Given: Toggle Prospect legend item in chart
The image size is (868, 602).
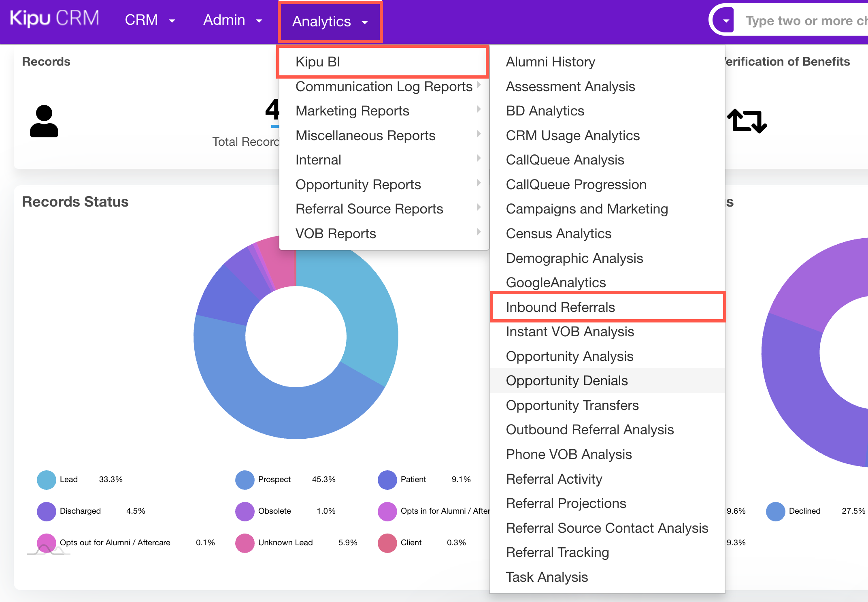Looking at the screenshot, I should (x=274, y=480).
